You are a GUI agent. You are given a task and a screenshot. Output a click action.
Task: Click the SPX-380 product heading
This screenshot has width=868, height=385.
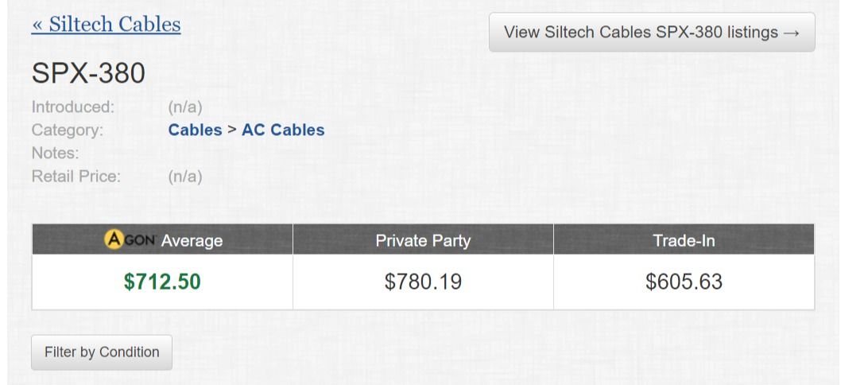[x=88, y=74]
